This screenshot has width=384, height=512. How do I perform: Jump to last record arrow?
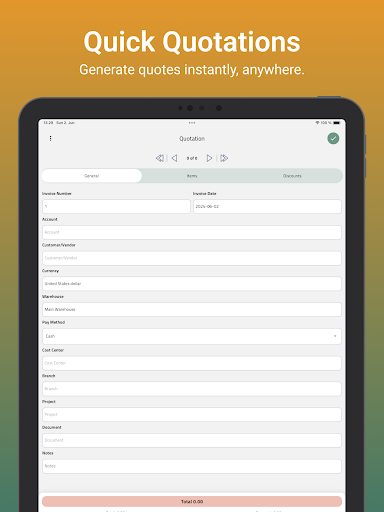pos(224,158)
